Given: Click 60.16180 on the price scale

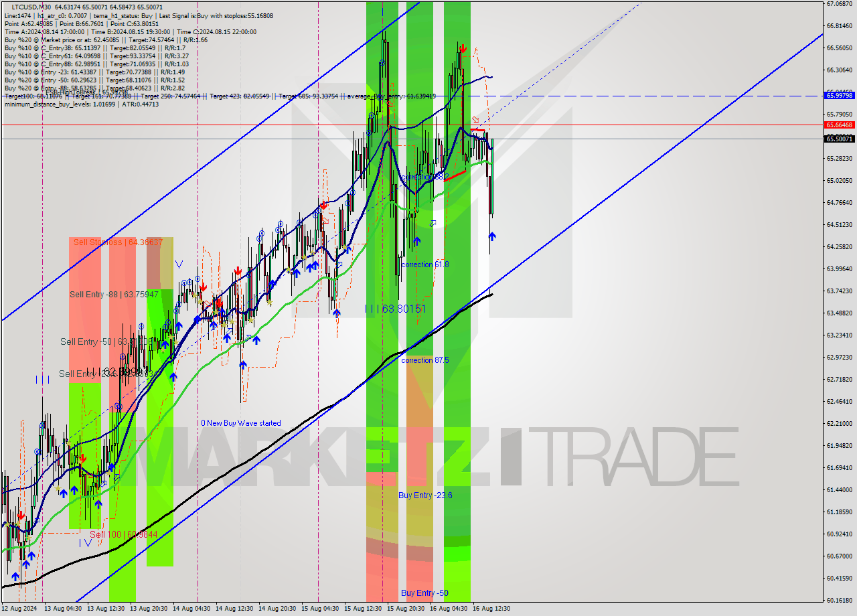Looking at the screenshot, I should point(839,600).
